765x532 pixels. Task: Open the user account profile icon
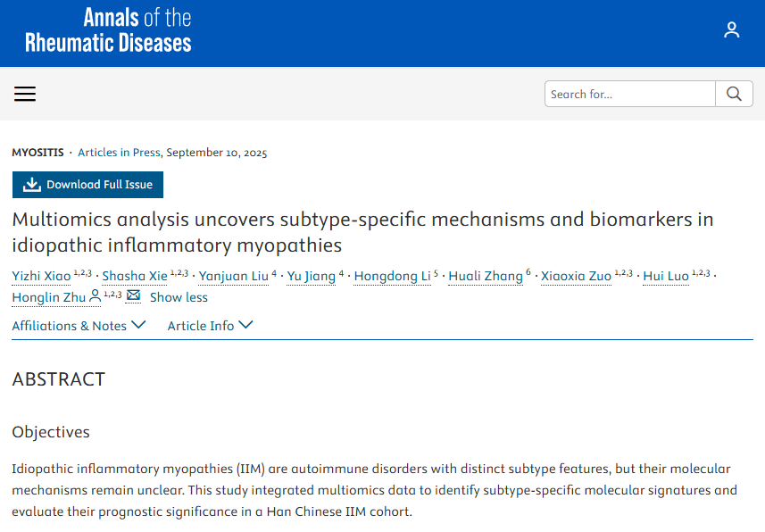tap(732, 30)
